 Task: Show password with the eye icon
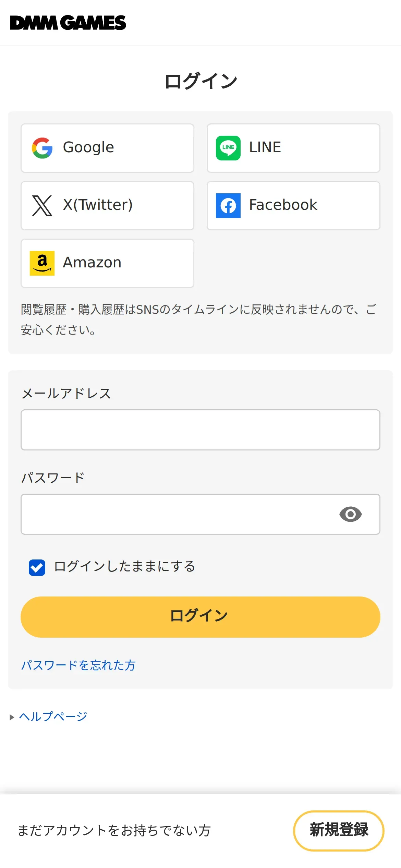tap(350, 514)
